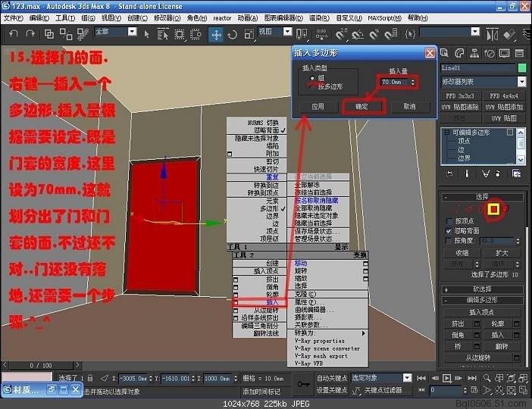The height and width of the screenshot is (409, 532).
Task: Click the 收缩 selection button
Action: point(462,253)
